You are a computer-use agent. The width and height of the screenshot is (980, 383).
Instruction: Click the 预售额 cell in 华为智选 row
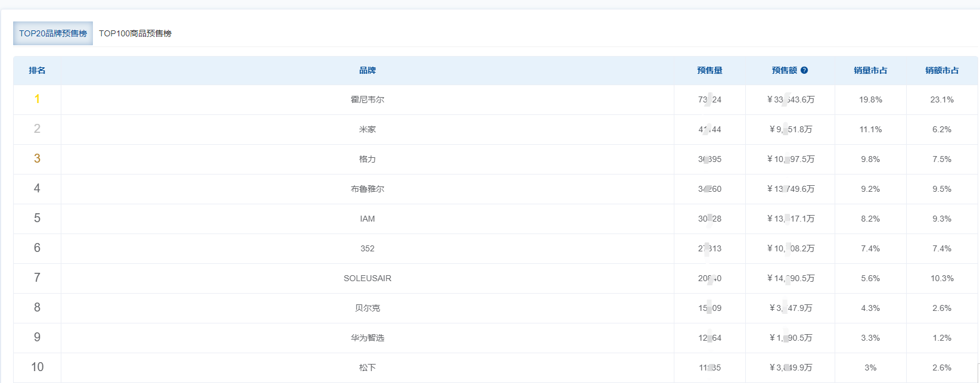(x=791, y=338)
